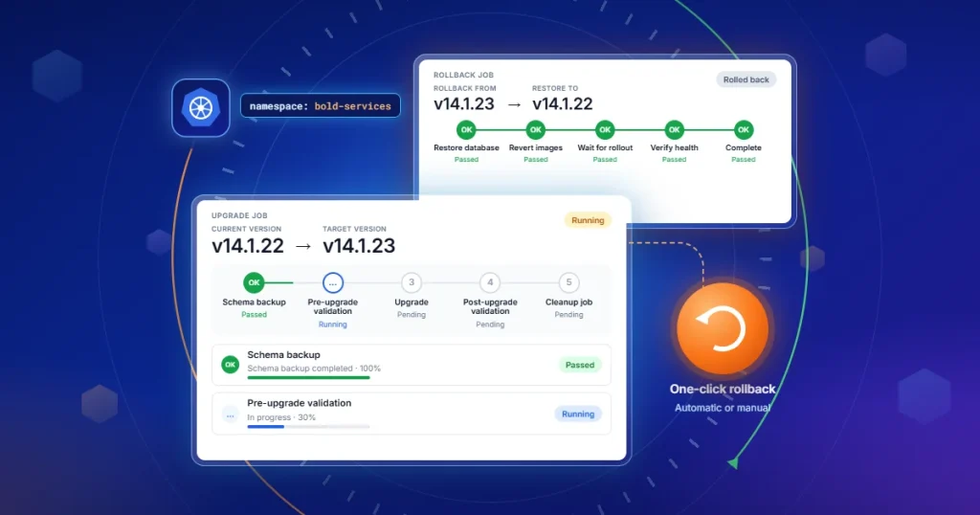Click the Cleanup job step label
The height and width of the screenshot is (515, 980).
(x=568, y=302)
